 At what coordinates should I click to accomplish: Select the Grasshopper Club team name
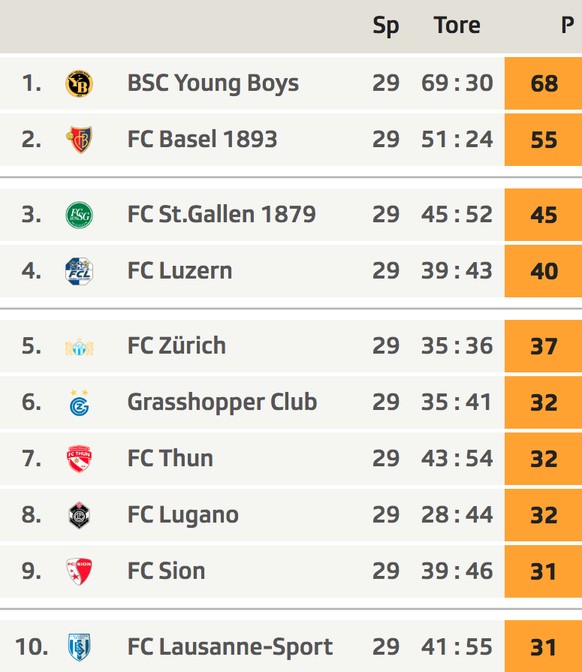pyautogui.click(x=222, y=402)
